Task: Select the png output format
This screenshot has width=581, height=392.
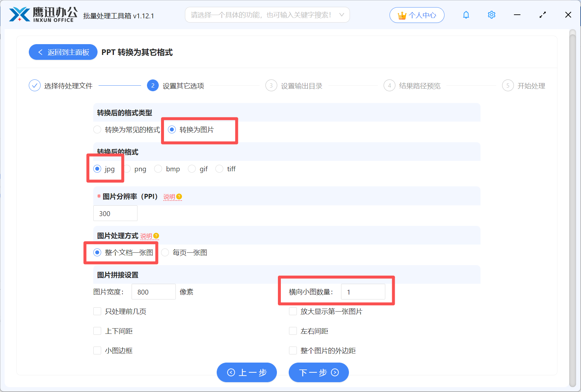Action: click(x=127, y=169)
